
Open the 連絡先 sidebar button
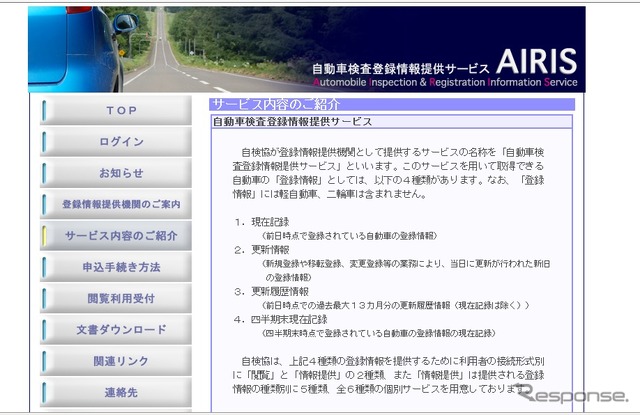point(116,392)
